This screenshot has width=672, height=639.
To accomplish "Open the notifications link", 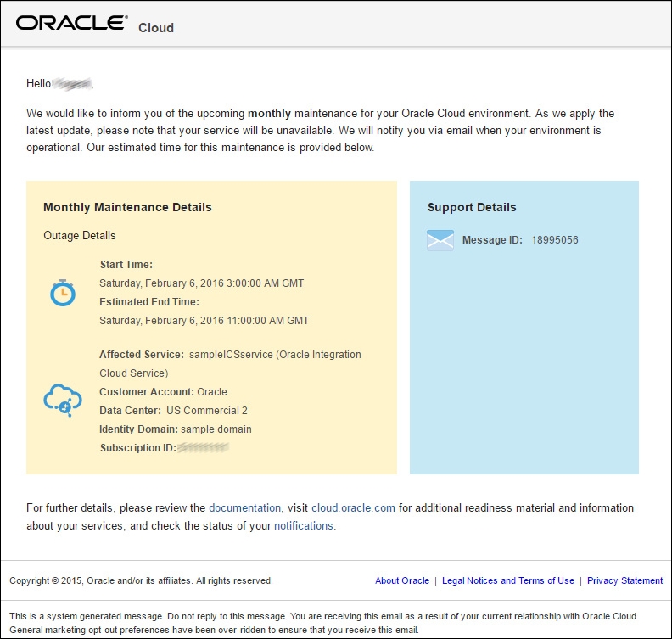I will tap(304, 525).
